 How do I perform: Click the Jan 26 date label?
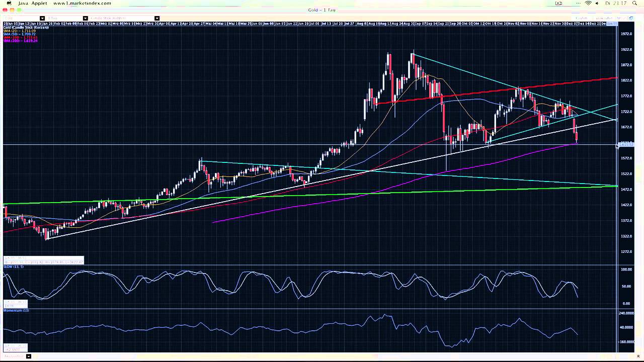point(48,24)
